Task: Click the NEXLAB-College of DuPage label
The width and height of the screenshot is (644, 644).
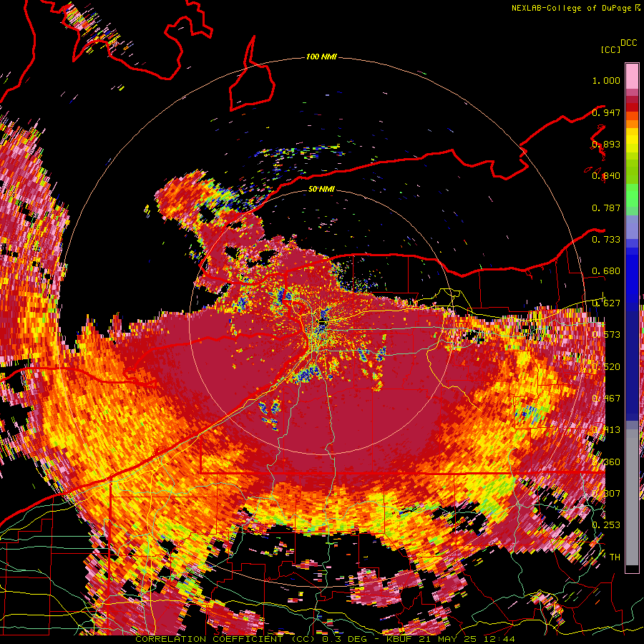Action: click(572, 8)
